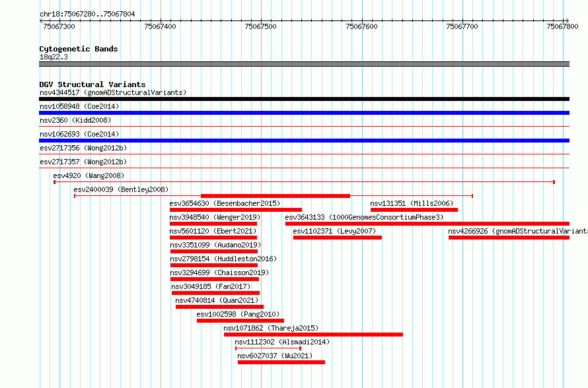The height and width of the screenshot is (388, 588).
Task: Select esv1002598 (Pang2010) label
Action: 238,314
